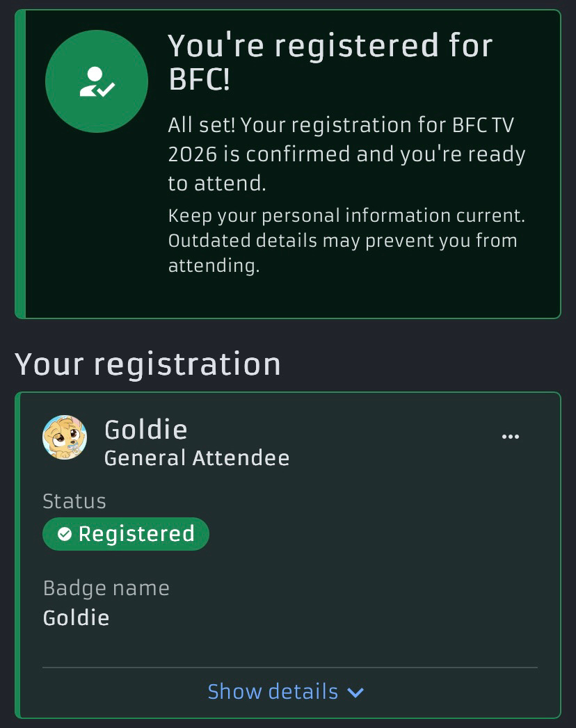Screen dimensions: 576x728
Task: Click the divider line above Show details
Action: (x=289, y=668)
